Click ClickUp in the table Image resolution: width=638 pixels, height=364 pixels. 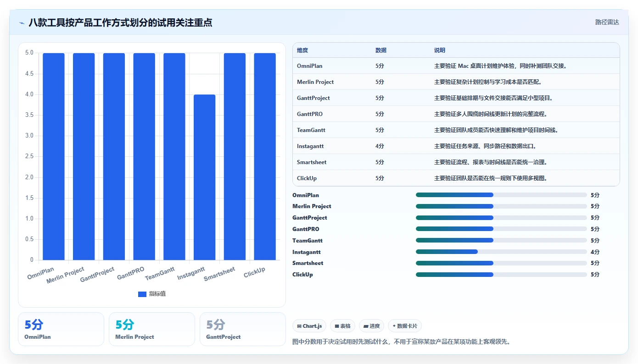coord(307,178)
